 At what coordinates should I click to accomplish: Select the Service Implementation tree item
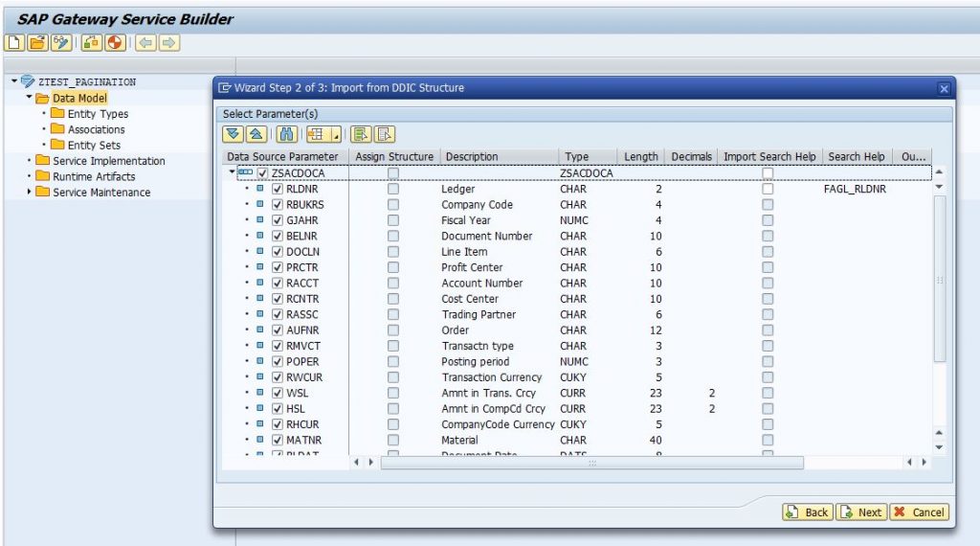pos(109,161)
